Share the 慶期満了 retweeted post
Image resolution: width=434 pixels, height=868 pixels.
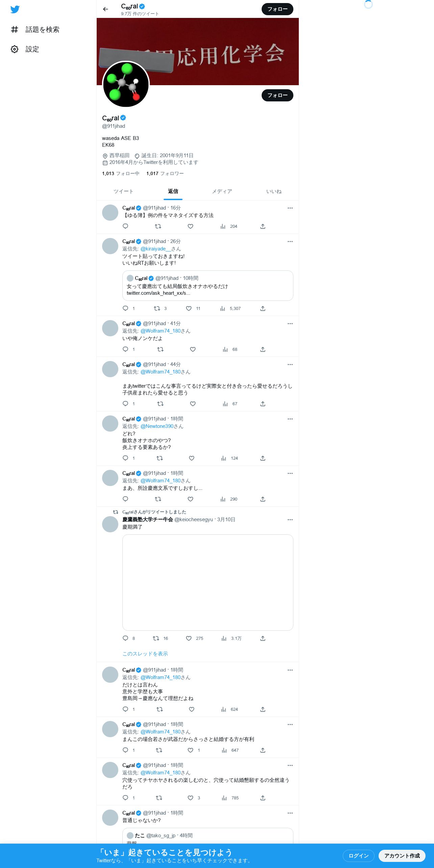click(x=263, y=638)
